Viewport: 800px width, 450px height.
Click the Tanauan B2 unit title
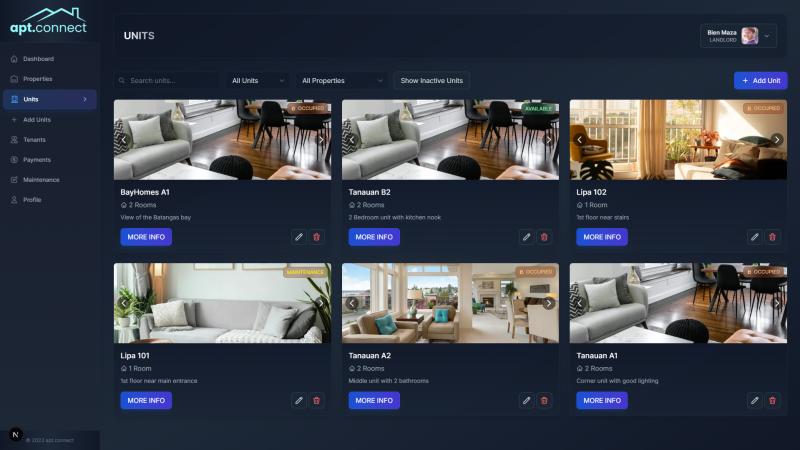(x=369, y=192)
